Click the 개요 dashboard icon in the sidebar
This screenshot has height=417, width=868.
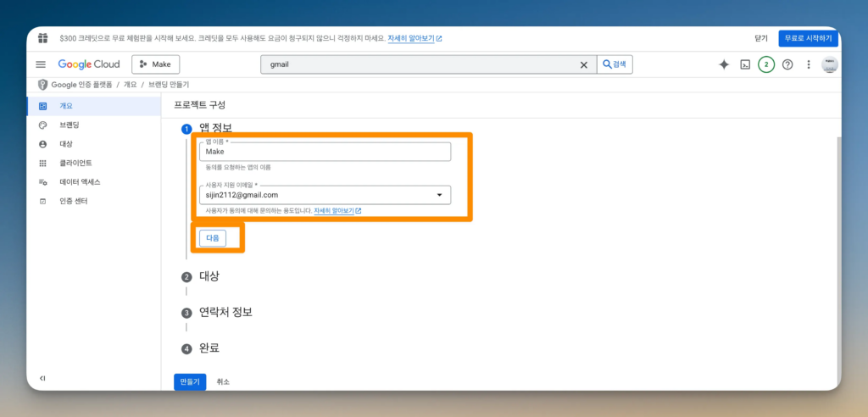(42, 106)
